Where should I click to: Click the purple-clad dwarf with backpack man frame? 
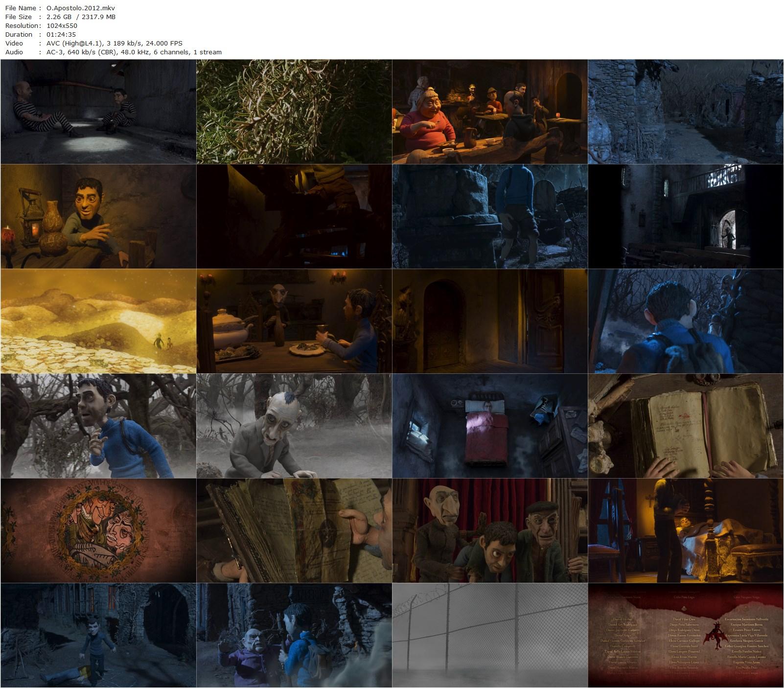point(294,635)
